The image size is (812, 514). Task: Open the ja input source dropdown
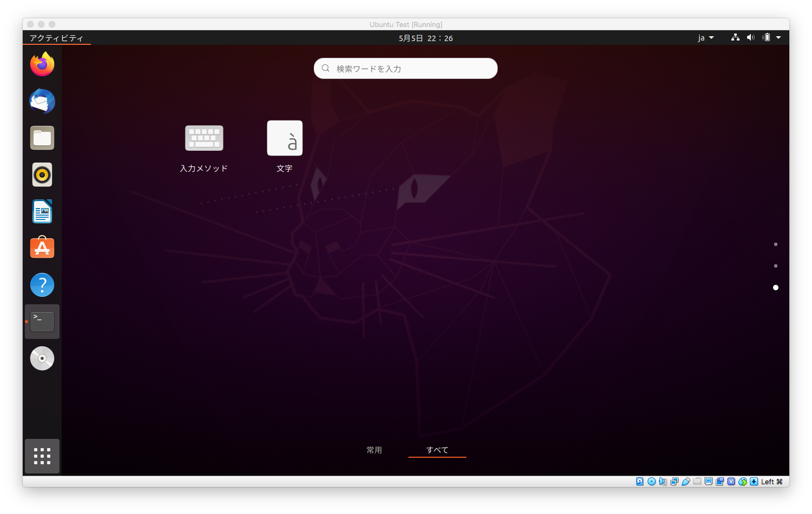click(706, 38)
